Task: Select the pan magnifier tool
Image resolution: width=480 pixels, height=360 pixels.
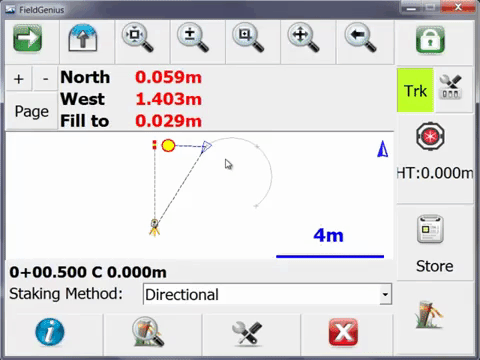Action: click(304, 38)
